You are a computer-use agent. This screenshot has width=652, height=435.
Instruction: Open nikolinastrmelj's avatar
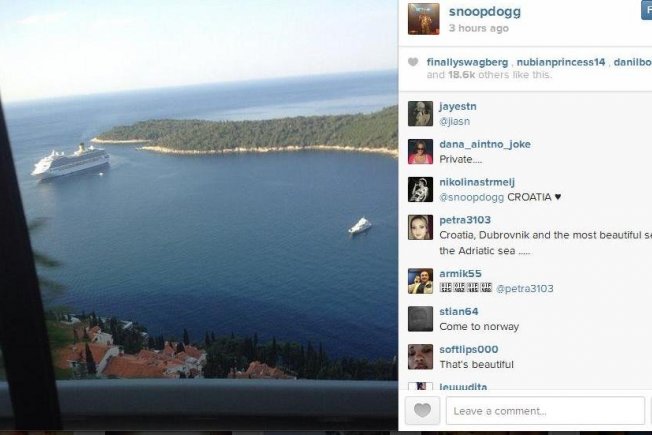point(420,189)
